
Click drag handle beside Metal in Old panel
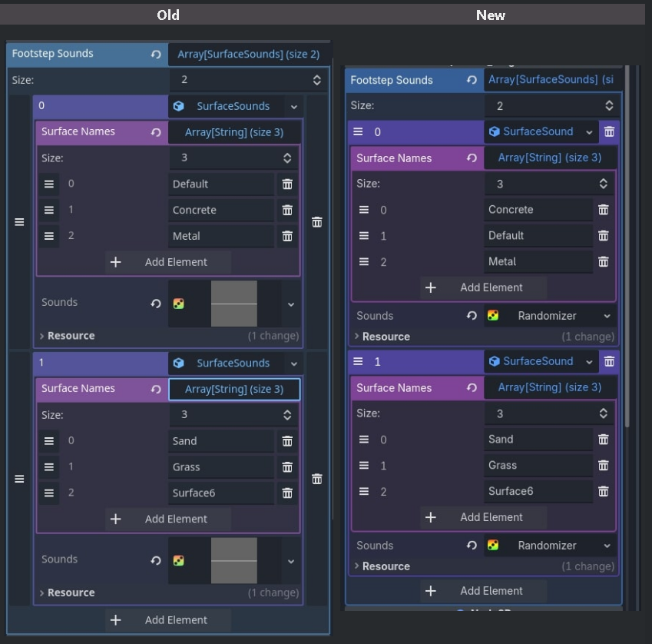click(49, 236)
